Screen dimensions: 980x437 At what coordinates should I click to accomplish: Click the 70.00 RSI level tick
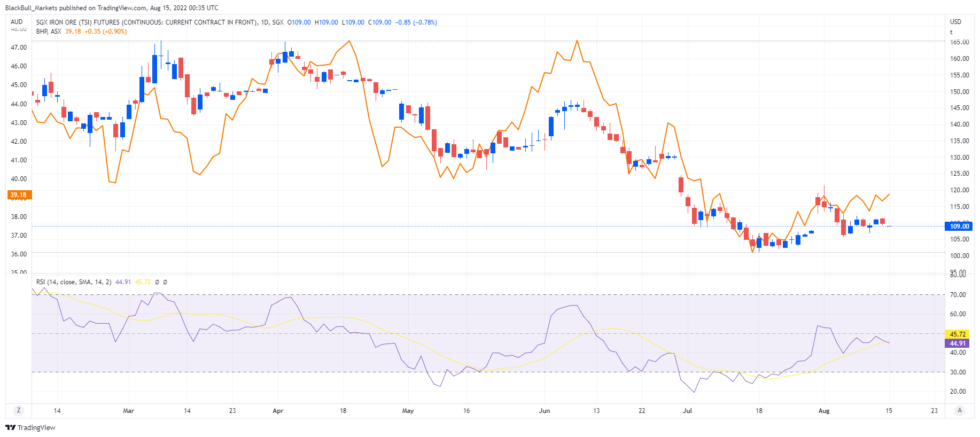[958, 295]
